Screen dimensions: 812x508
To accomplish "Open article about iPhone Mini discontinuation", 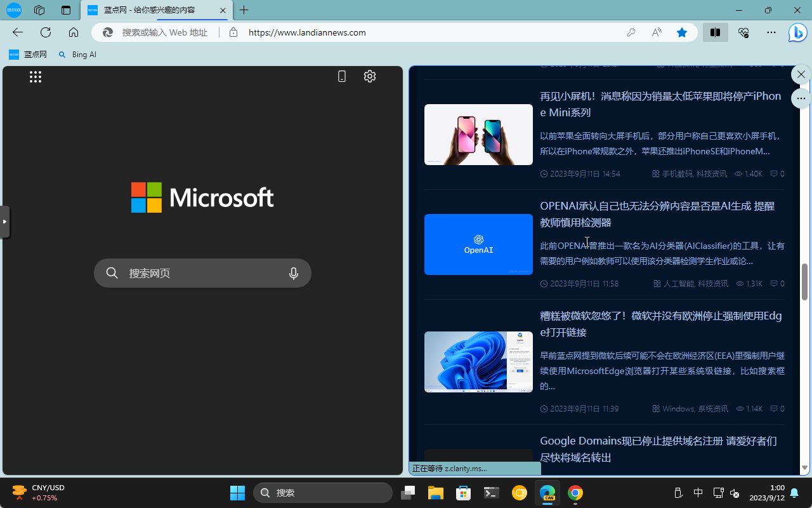I will [660, 104].
